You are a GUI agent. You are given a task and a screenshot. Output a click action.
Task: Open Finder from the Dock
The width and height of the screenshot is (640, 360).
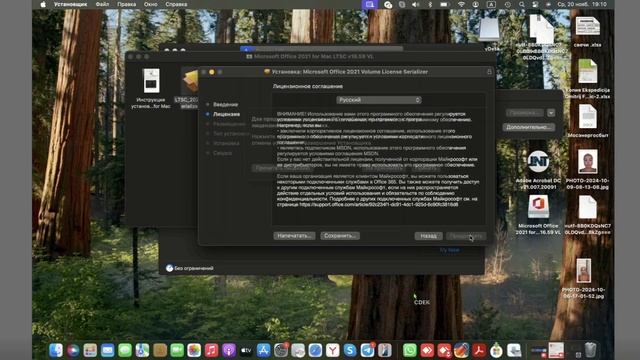click(56, 350)
